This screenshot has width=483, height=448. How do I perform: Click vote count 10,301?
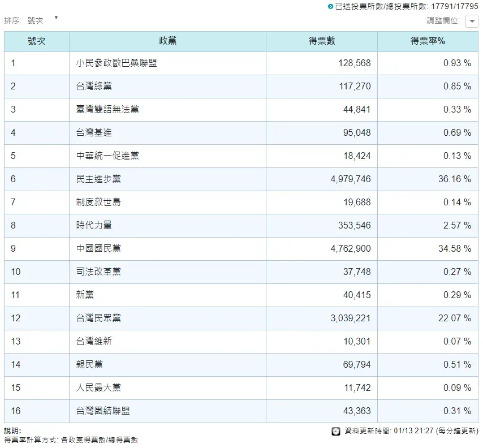point(357,342)
